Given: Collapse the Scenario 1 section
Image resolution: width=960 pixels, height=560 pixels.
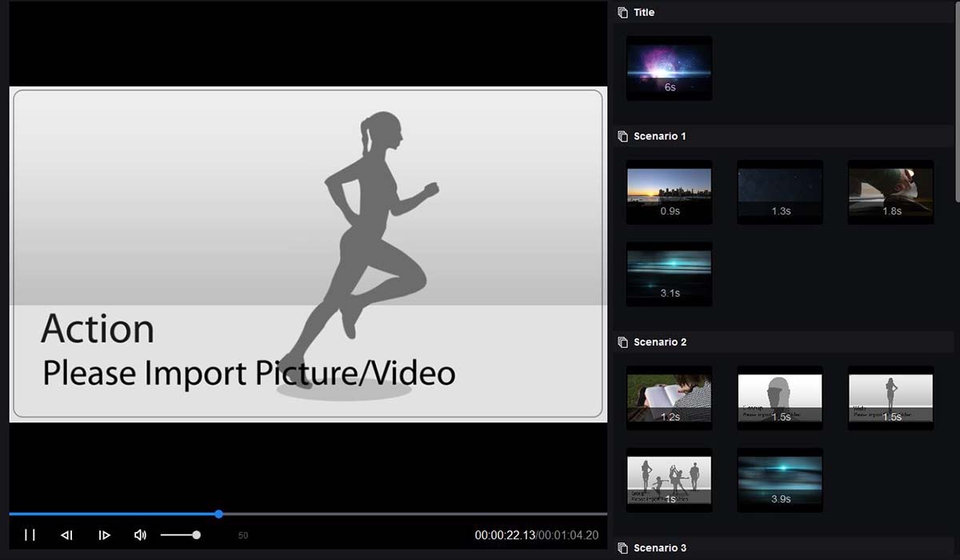Looking at the screenshot, I should 661,136.
